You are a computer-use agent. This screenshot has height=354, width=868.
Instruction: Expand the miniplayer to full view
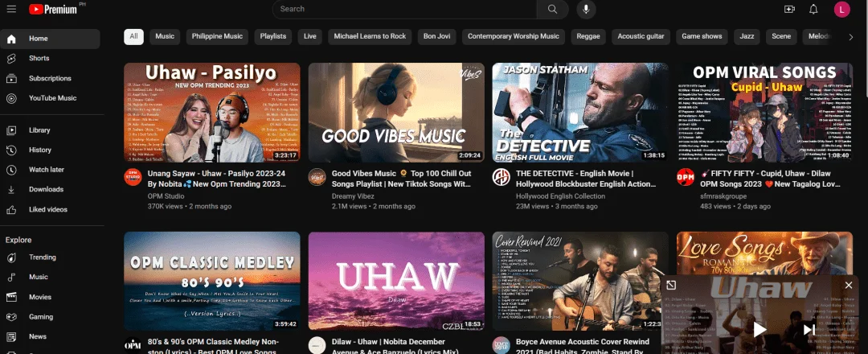click(x=671, y=285)
